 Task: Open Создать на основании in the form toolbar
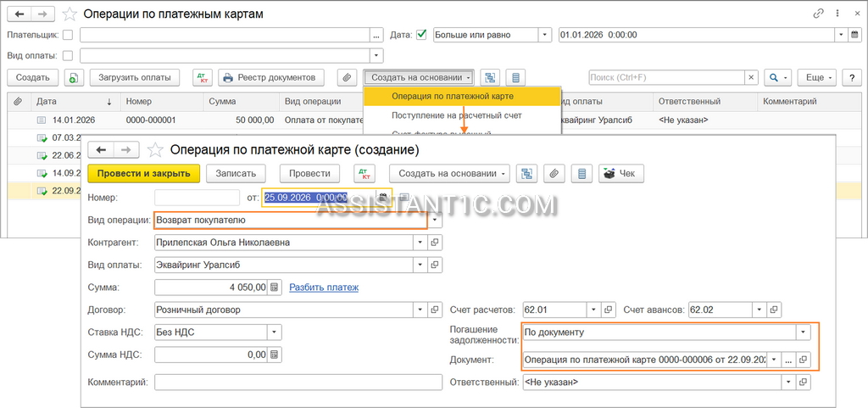pos(449,173)
